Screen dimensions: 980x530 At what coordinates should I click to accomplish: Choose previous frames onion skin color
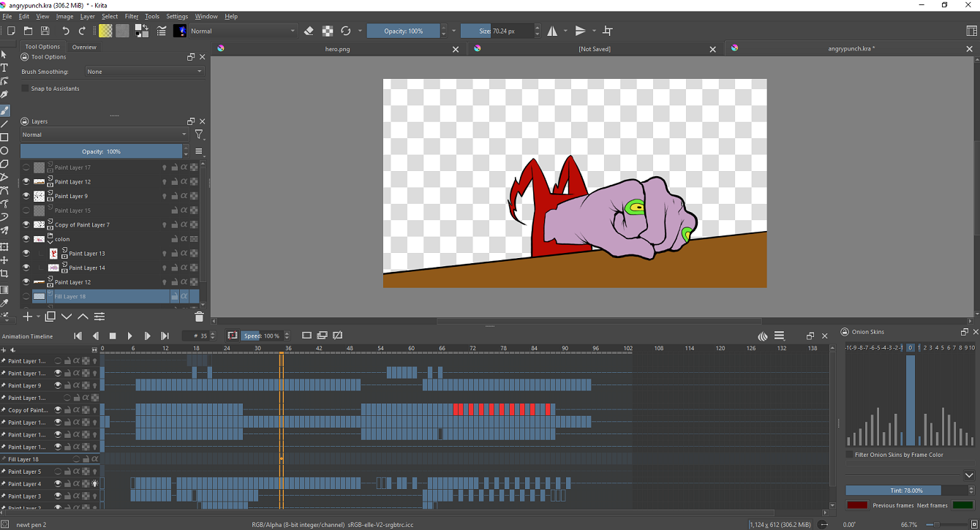coord(857,505)
